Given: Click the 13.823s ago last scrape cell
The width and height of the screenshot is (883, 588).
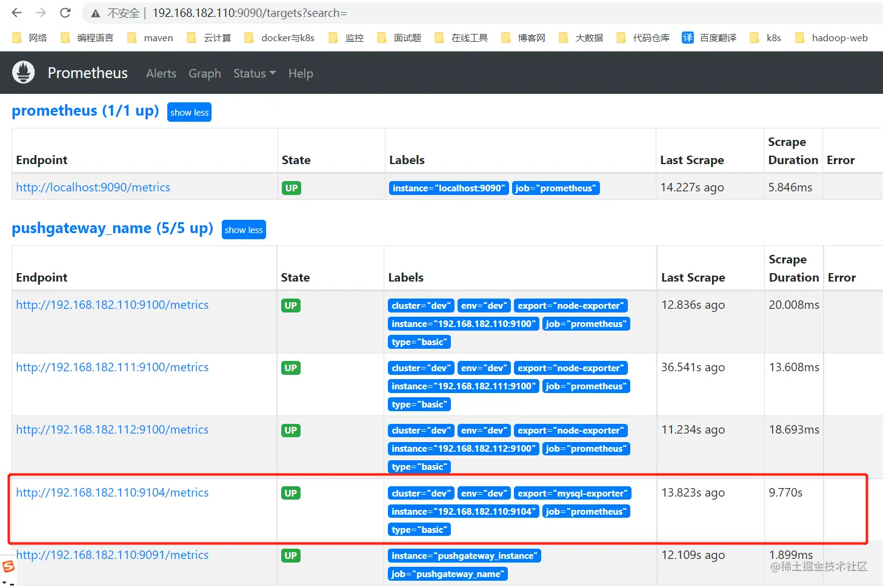Looking at the screenshot, I should point(693,492).
